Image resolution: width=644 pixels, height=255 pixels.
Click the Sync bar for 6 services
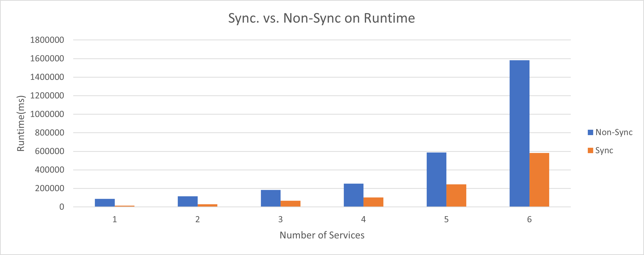click(539, 180)
